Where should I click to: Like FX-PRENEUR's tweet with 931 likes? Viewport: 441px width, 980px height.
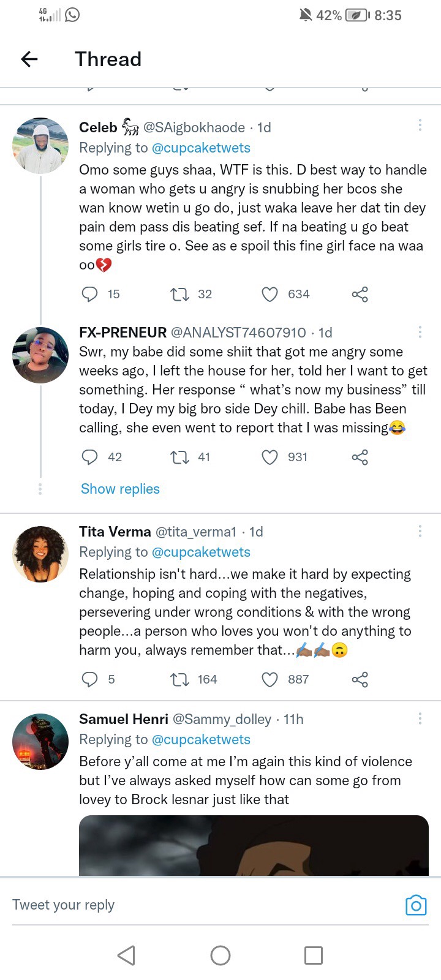pos(270,458)
